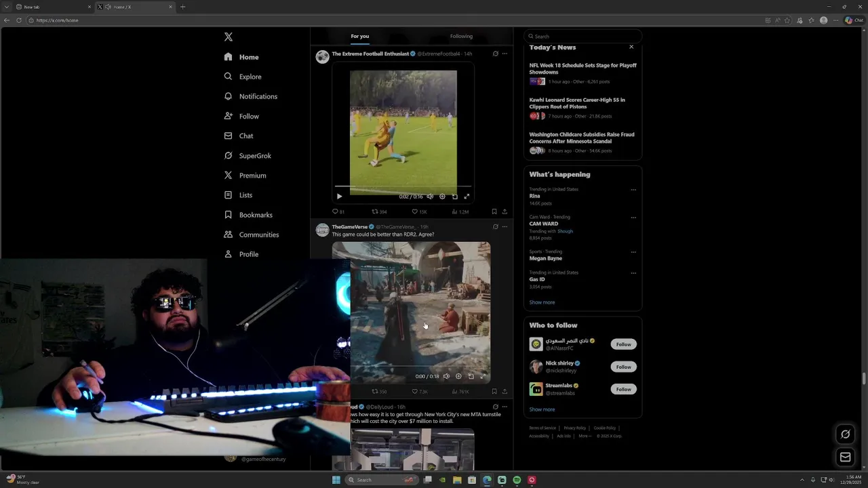
Task: Open Notifications bell in sidebar
Action: click(250, 96)
